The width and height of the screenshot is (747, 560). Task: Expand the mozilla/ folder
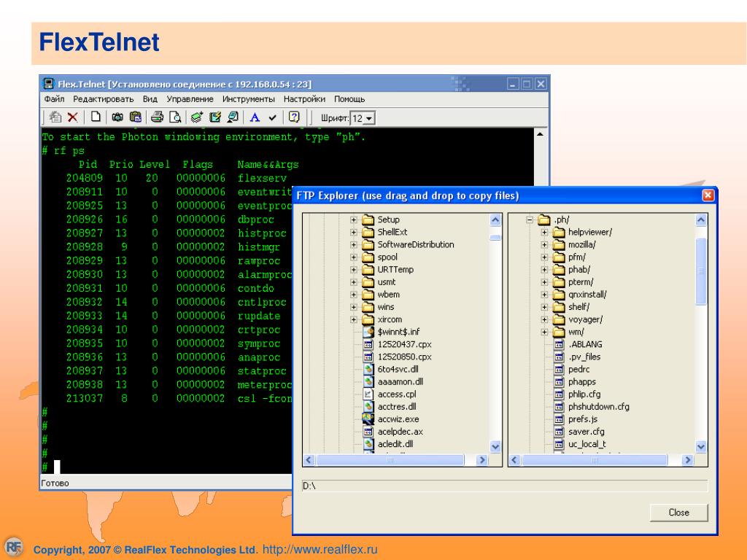tap(544, 244)
